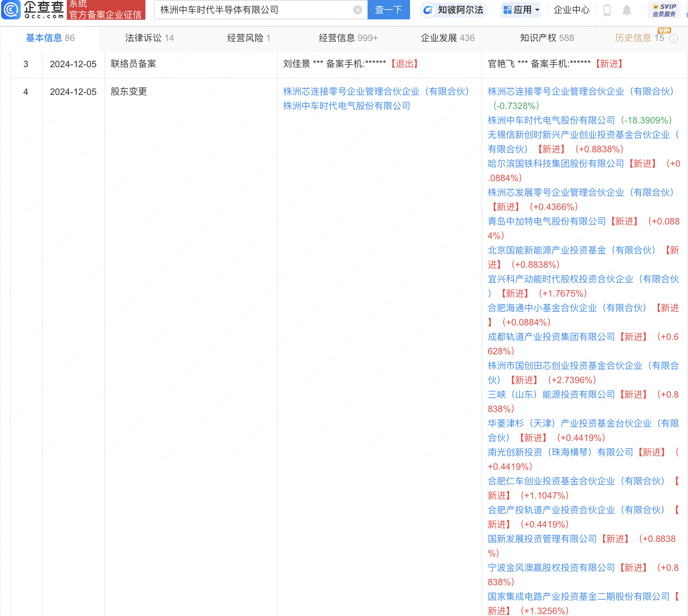
Task: Select 刘佳景 【退出】 entry text
Action: (352, 64)
